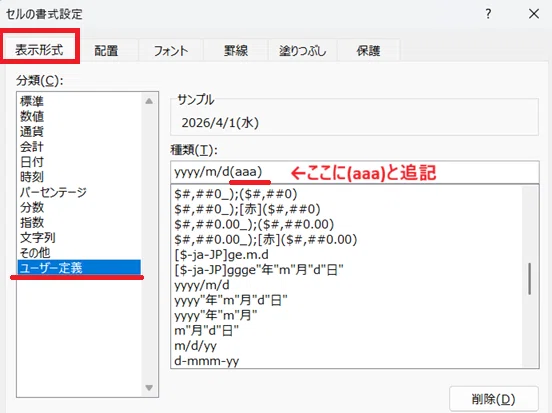Select 文字列 in the category list
Image resolution: width=552 pixels, height=413 pixels.
coord(80,238)
